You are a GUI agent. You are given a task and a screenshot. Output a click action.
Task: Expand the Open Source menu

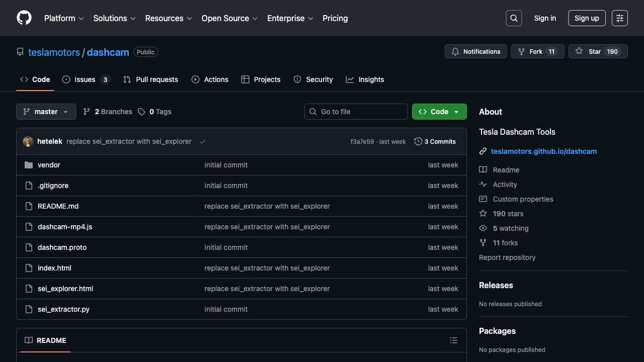(x=229, y=18)
